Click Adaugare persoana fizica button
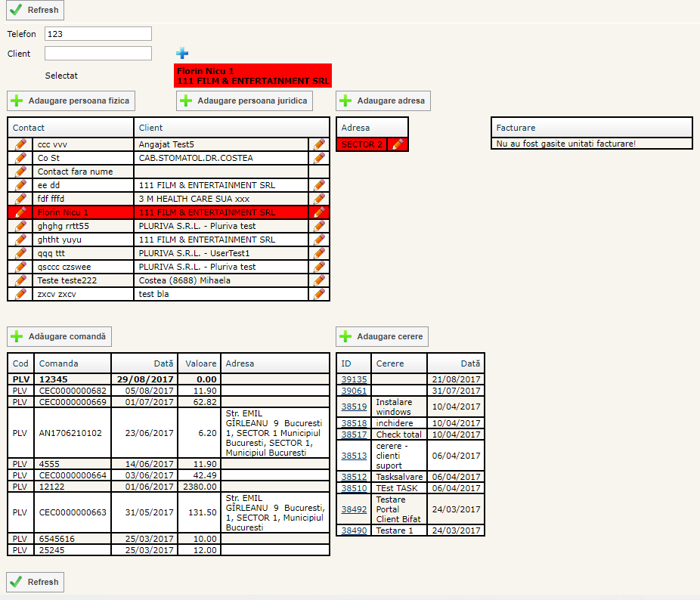The image size is (700, 600). pyautogui.click(x=71, y=101)
